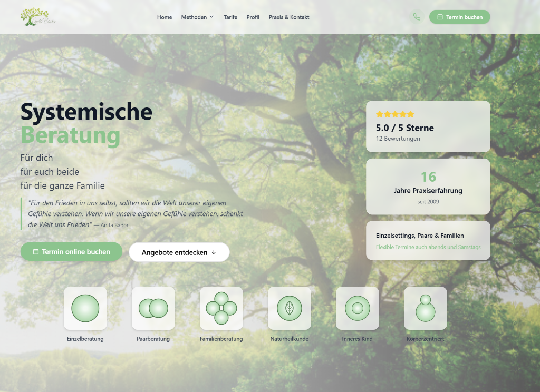Click the Für dich line
The height and width of the screenshot is (392, 540).
36,158
